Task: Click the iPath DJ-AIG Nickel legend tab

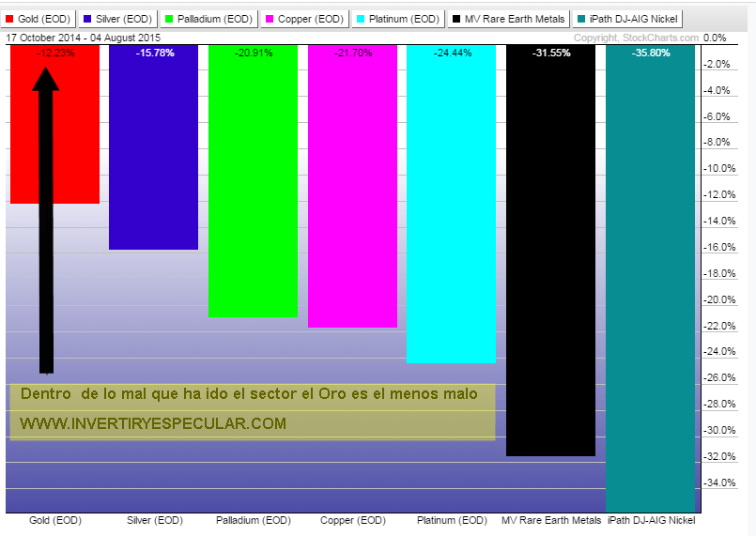Action: coord(627,18)
